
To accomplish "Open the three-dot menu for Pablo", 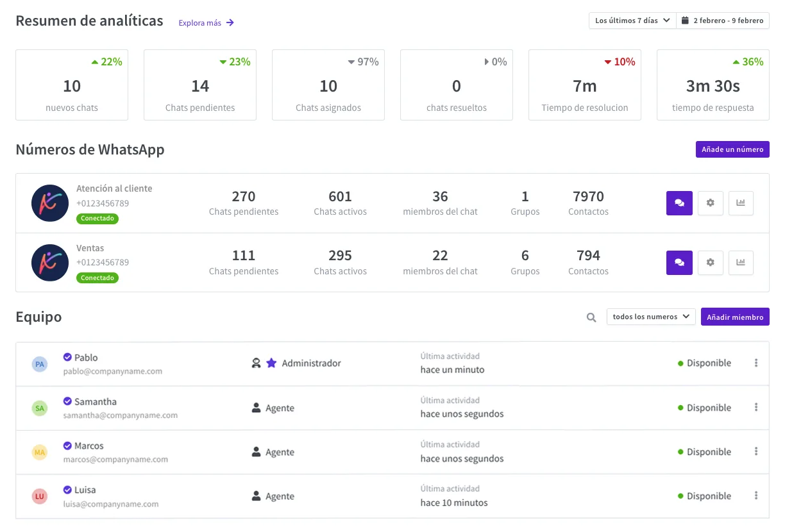I will [x=756, y=363].
